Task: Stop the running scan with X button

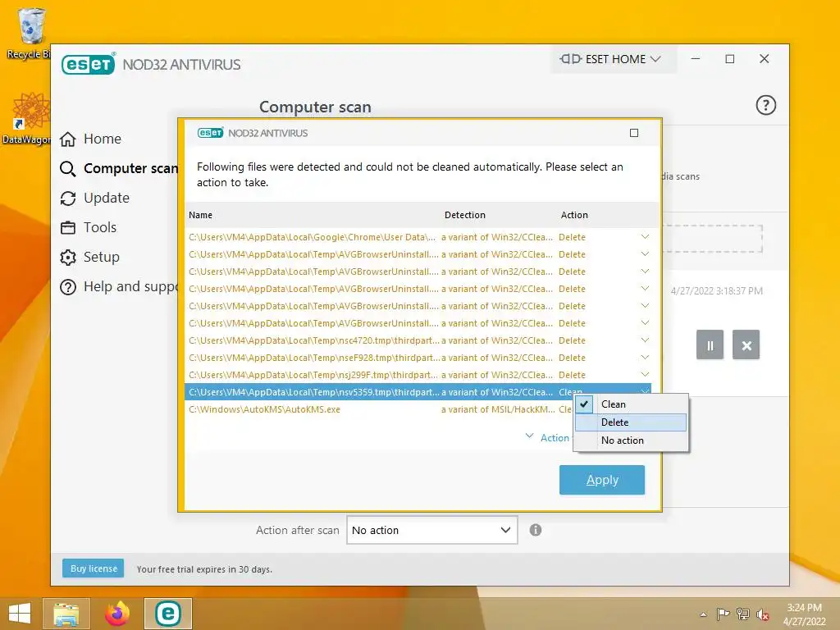Action: 746,345
